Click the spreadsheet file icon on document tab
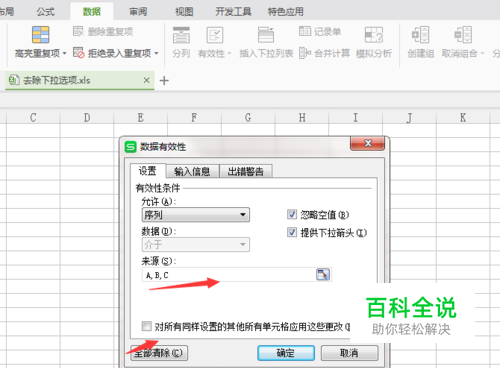The width and height of the screenshot is (500, 368). pyautogui.click(x=14, y=80)
